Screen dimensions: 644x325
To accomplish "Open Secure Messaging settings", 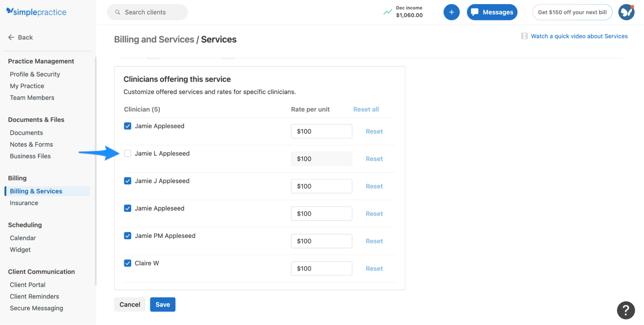I will coord(36,308).
